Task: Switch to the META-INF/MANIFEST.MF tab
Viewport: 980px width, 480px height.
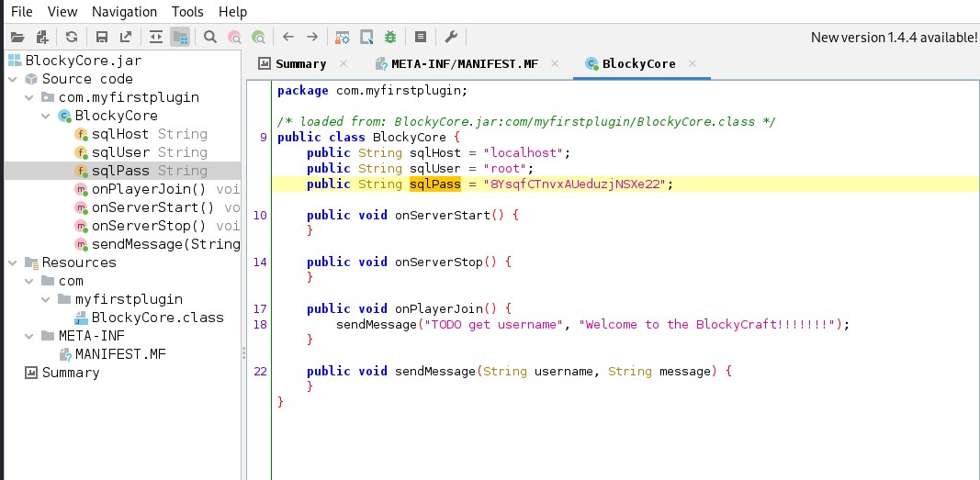Action: pos(464,63)
